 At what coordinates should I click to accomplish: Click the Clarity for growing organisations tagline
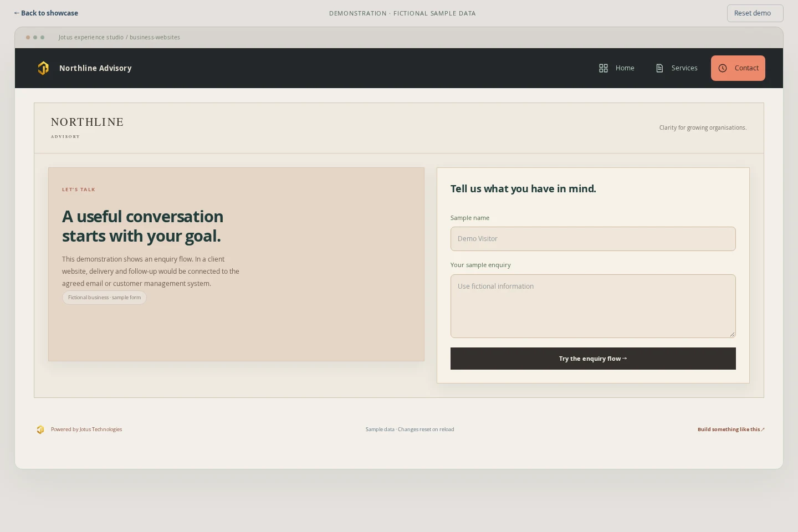pos(703,127)
